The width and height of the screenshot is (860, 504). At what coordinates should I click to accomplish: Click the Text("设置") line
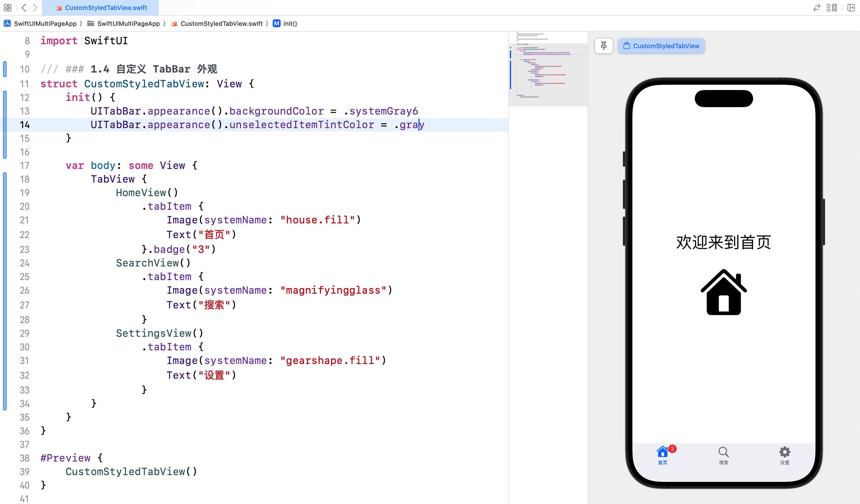pyautogui.click(x=201, y=375)
